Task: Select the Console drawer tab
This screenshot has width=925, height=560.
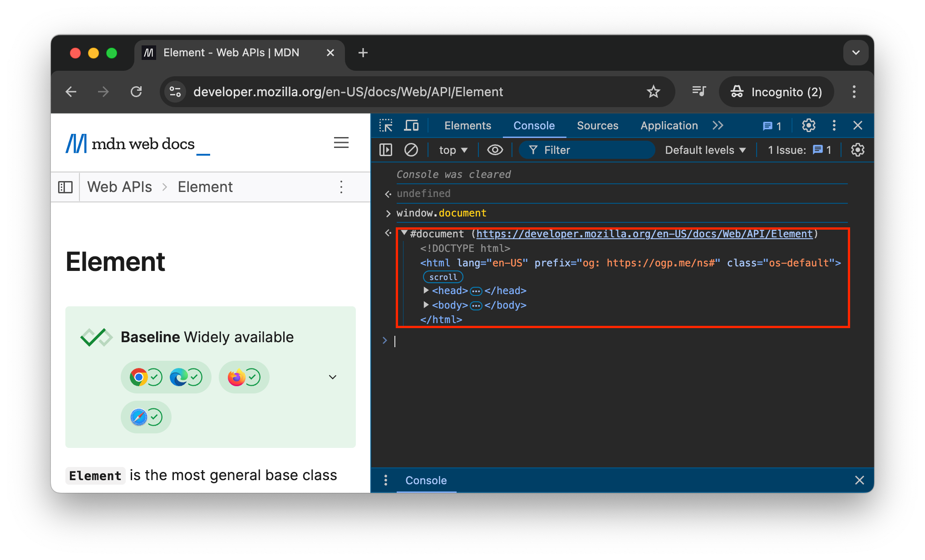Action: 426,481
